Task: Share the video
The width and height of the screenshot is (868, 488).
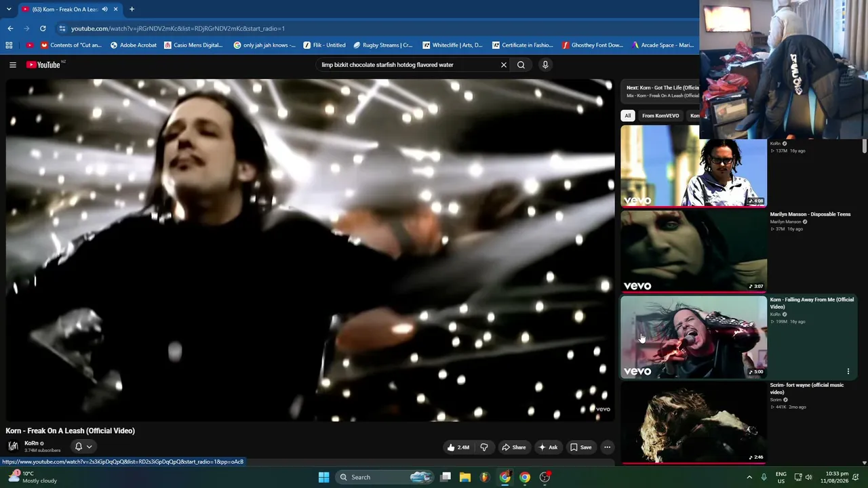Action: click(x=513, y=447)
